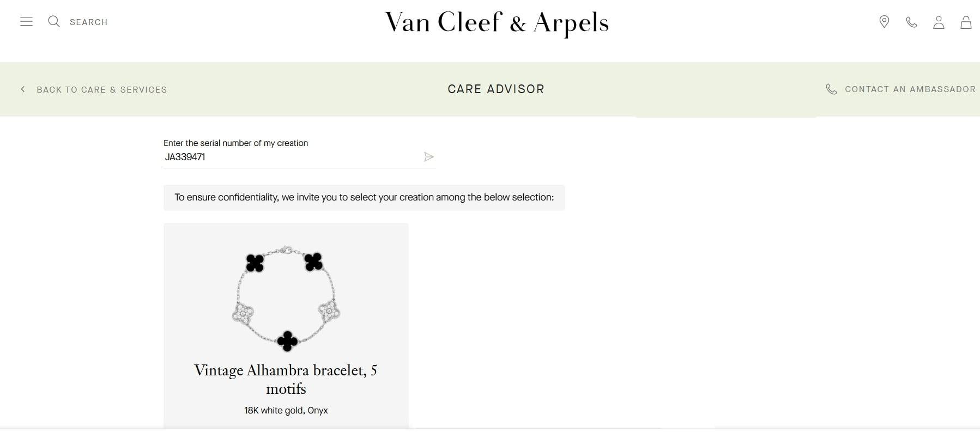This screenshot has width=980, height=432.
Task: Click the back chevron beside Care & Services
Action: click(23, 89)
